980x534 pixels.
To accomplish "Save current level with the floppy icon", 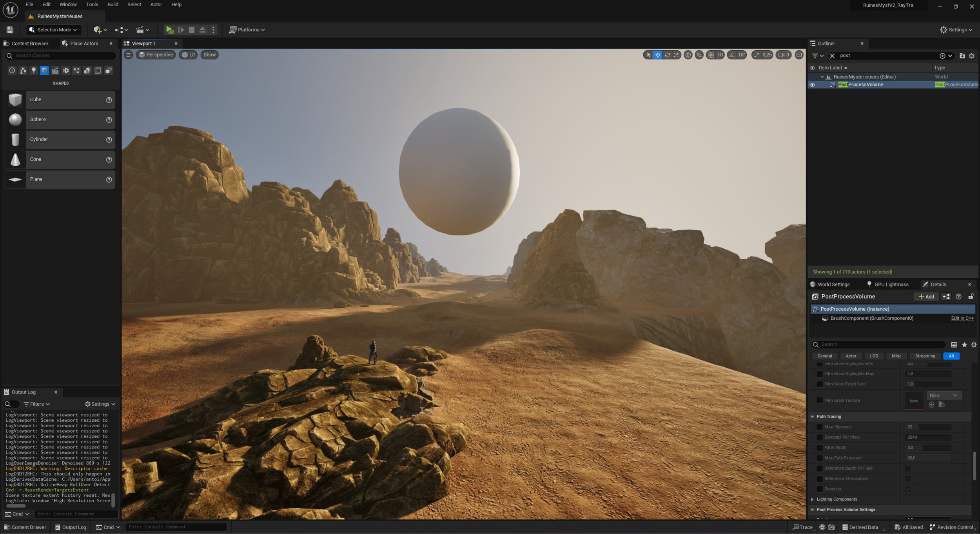I will (x=10, y=30).
